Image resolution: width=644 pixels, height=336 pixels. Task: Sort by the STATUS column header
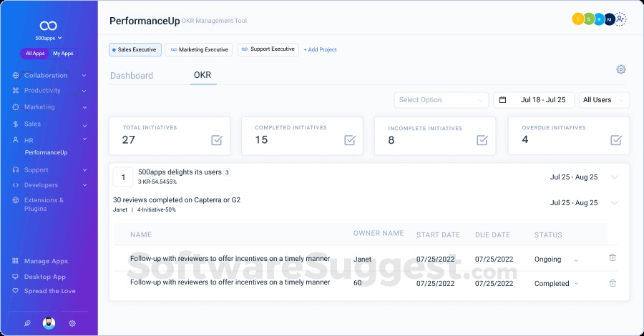(x=548, y=235)
